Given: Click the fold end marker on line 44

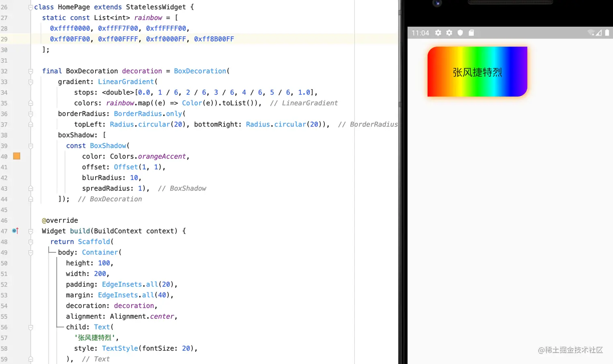Looking at the screenshot, I should (30, 199).
